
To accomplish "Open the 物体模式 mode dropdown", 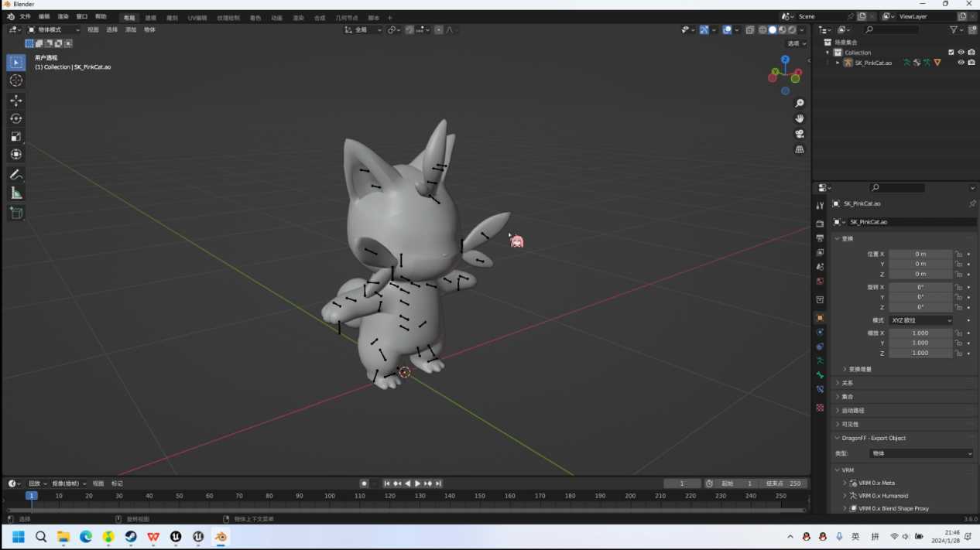I will [x=53, y=30].
